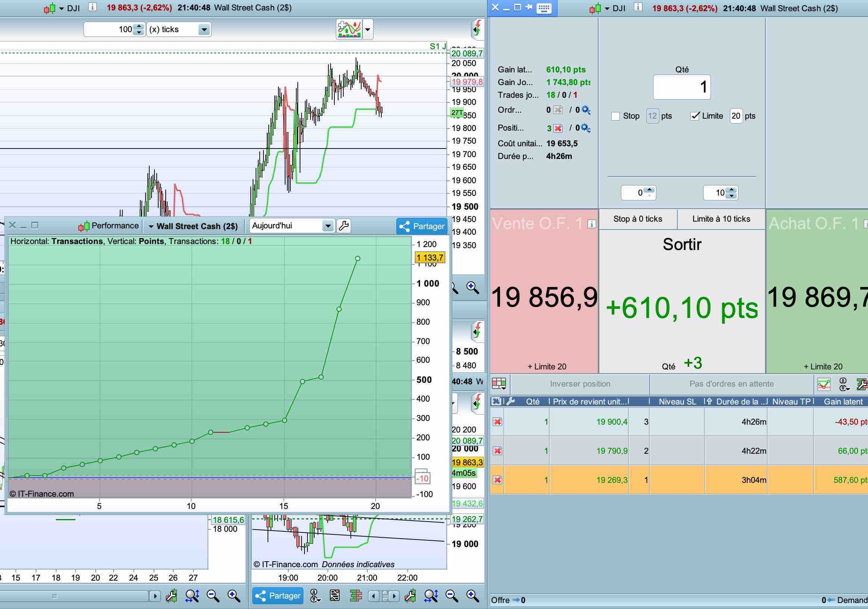Viewport: 868px width, 609px height.
Task: Click the keyboard icon in order panel header
Action: [544, 8]
